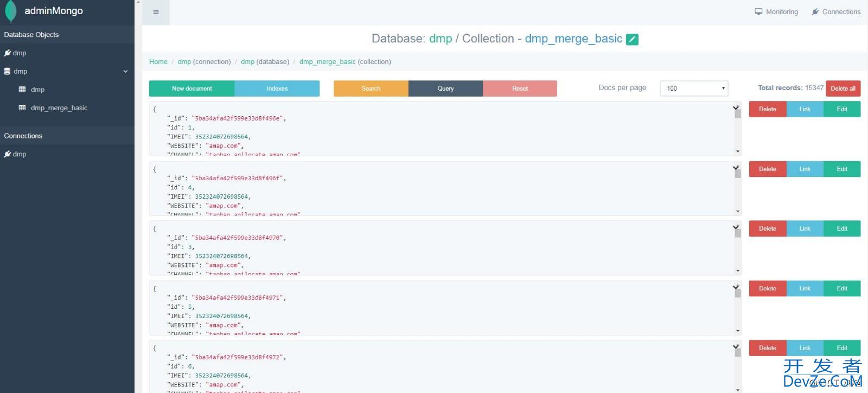
Task: Collapse the dmp database tree chevron
Action: click(x=125, y=71)
